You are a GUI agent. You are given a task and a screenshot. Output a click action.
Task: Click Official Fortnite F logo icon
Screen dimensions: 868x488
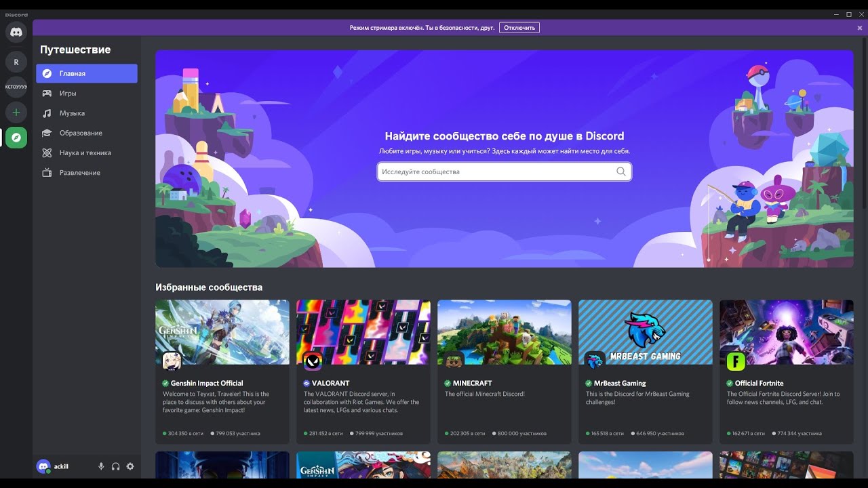point(736,361)
